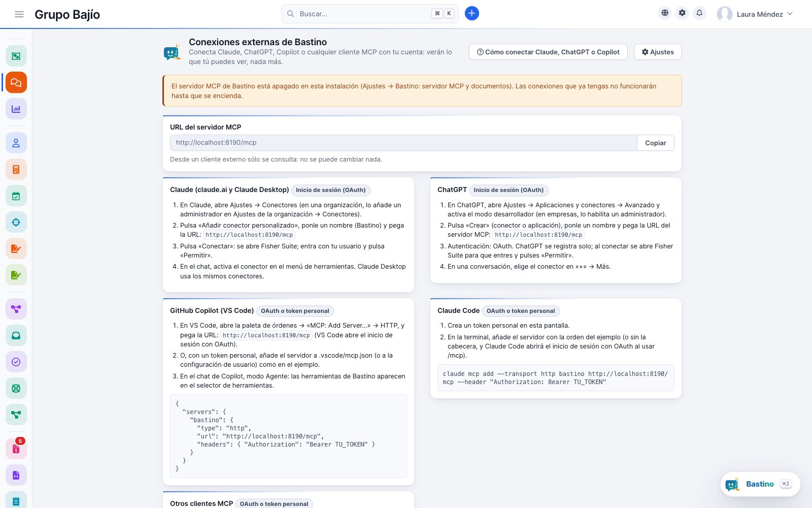Open the purple code file sidebar icon
Viewport: 812px width, 508px height.
click(x=16, y=475)
